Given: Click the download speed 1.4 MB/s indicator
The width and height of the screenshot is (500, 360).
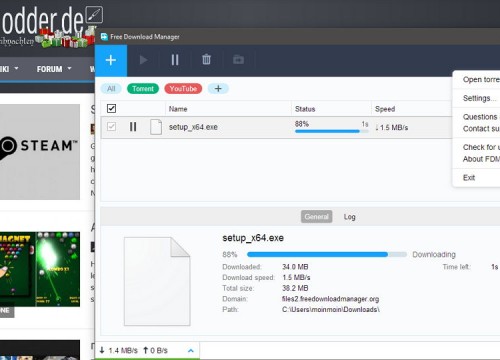Looking at the screenshot, I should [x=118, y=350].
